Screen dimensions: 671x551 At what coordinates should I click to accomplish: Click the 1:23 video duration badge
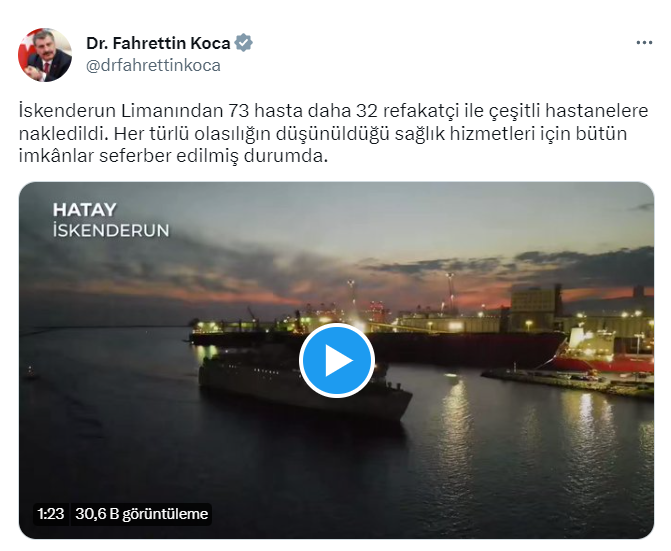coord(50,514)
